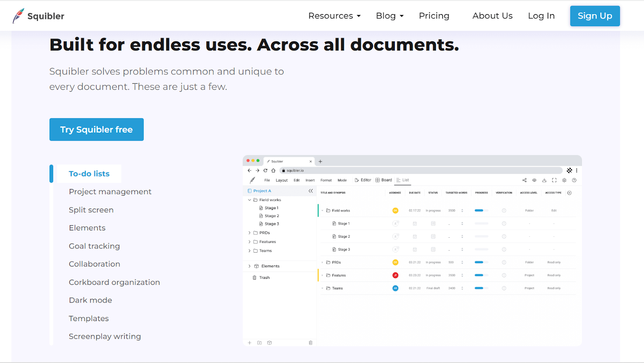Expand the Elements section in sidebar

click(x=250, y=266)
